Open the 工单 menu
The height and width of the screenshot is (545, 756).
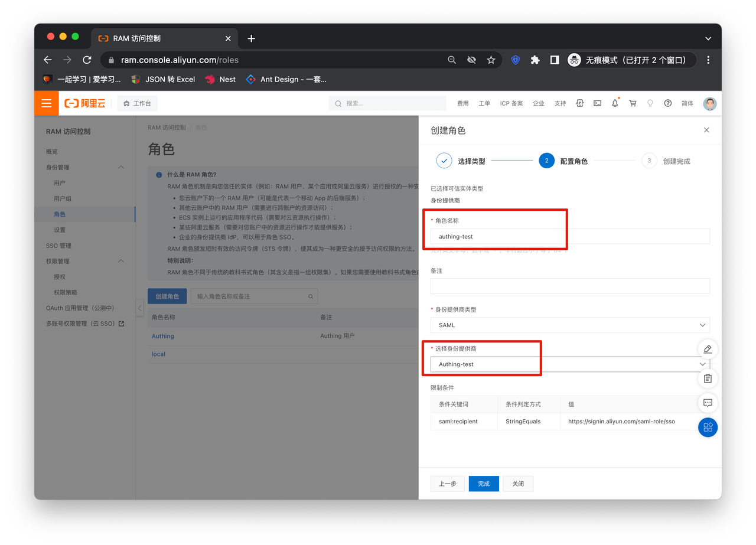click(x=484, y=103)
